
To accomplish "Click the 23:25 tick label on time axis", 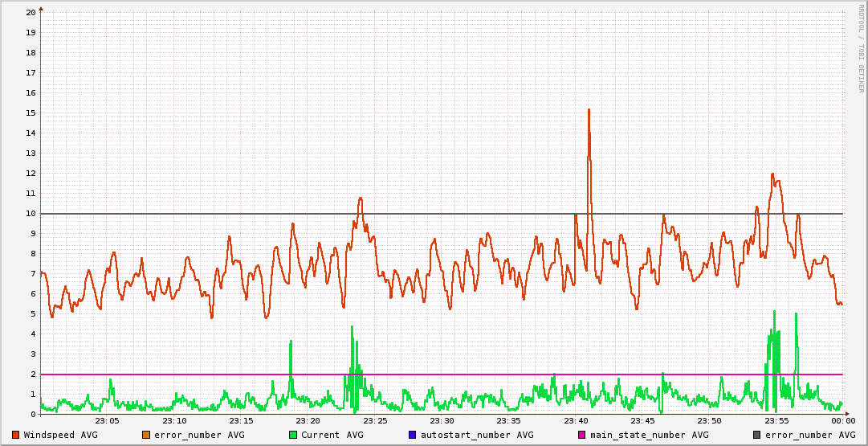I will pyautogui.click(x=375, y=421).
